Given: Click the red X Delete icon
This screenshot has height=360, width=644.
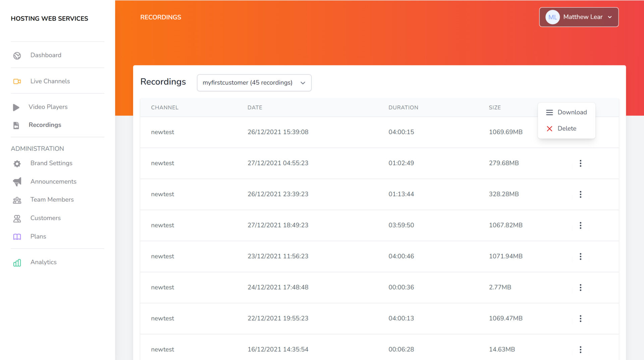Looking at the screenshot, I should (x=549, y=128).
